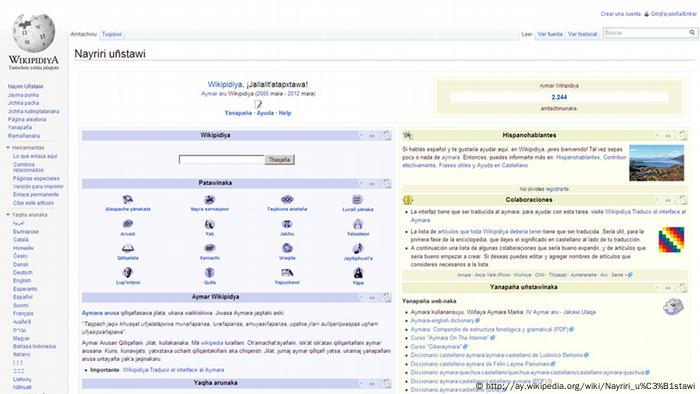Open Curso "Aymara On The Internet" link
The height and width of the screenshot is (394, 700).
pyautogui.click(x=450, y=338)
